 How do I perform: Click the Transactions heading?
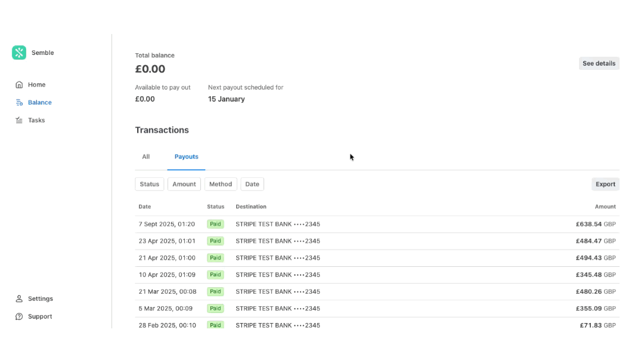pyautogui.click(x=162, y=130)
